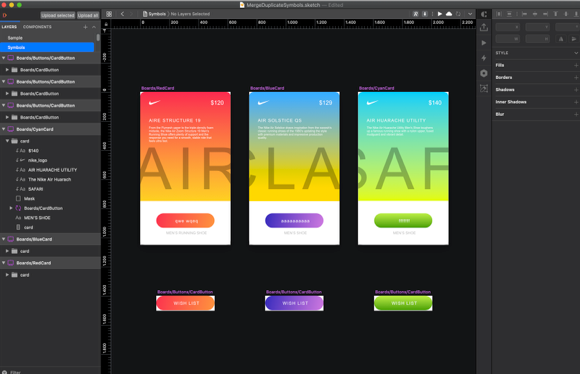The height and width of the screenshot is (374, 580).
Task: Click the back navigation arrow in toolbar
Action: coord(122,14)
